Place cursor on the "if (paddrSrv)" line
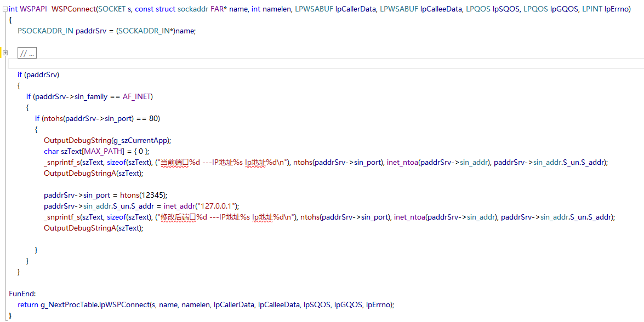 [38, 74]
